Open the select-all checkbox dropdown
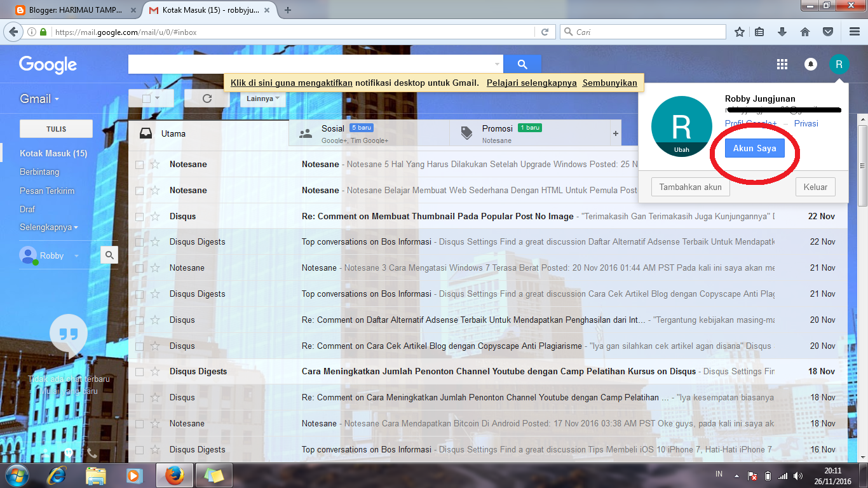This screenshot has height=488, width=868. (x=158, y=98)
